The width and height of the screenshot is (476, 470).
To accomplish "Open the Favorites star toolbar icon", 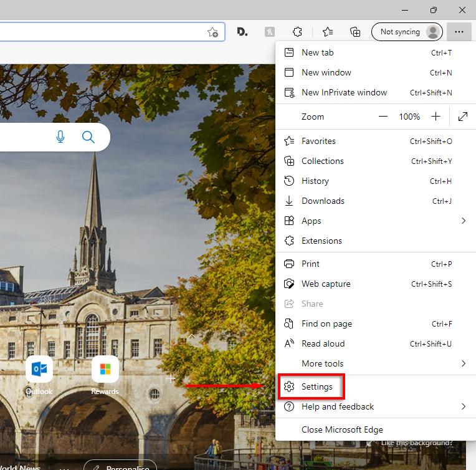I will (x=328, y=32).
